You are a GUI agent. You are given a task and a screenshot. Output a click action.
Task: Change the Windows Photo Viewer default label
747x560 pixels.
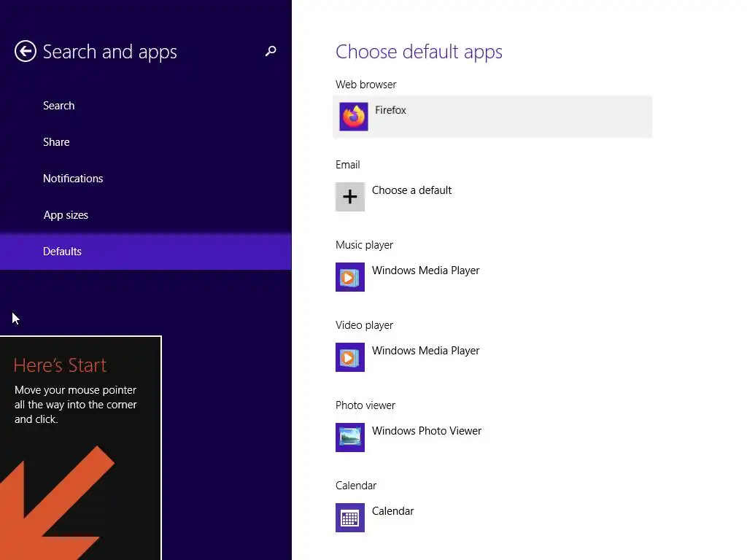(426, 431)
